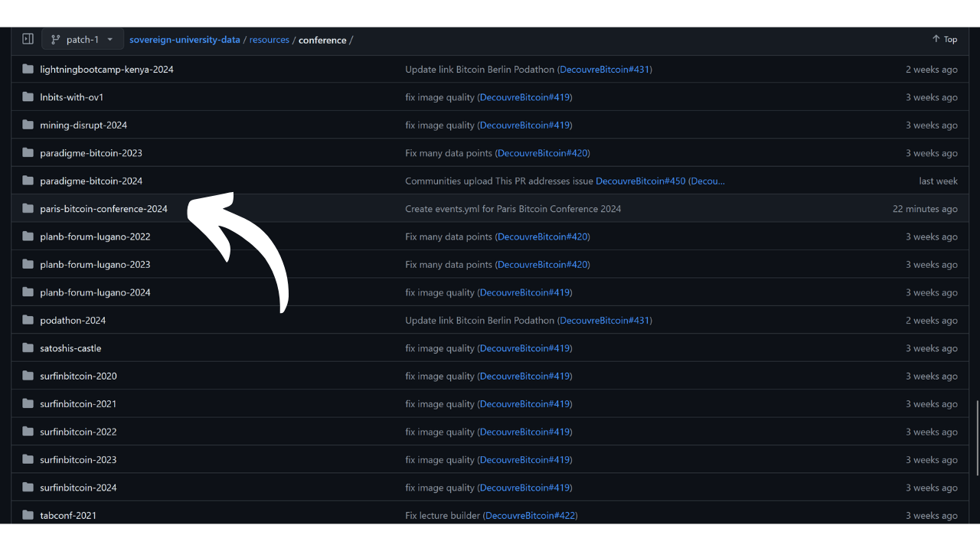Open sovereign-university-data breadcrumb link
Screen dimensions: 980x551
[x=185, y=40]
